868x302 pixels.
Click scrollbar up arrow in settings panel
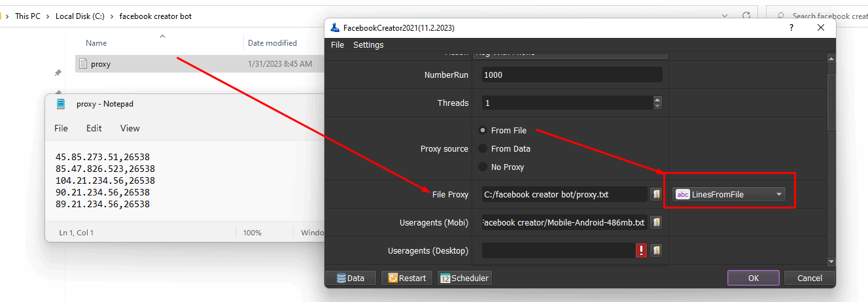[831, 59]
